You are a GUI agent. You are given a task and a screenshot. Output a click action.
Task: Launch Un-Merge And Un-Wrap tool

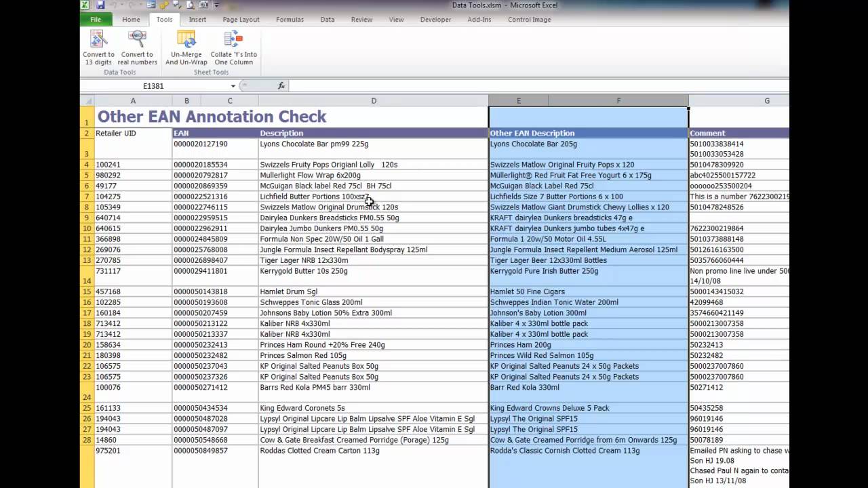pos(186,48)
